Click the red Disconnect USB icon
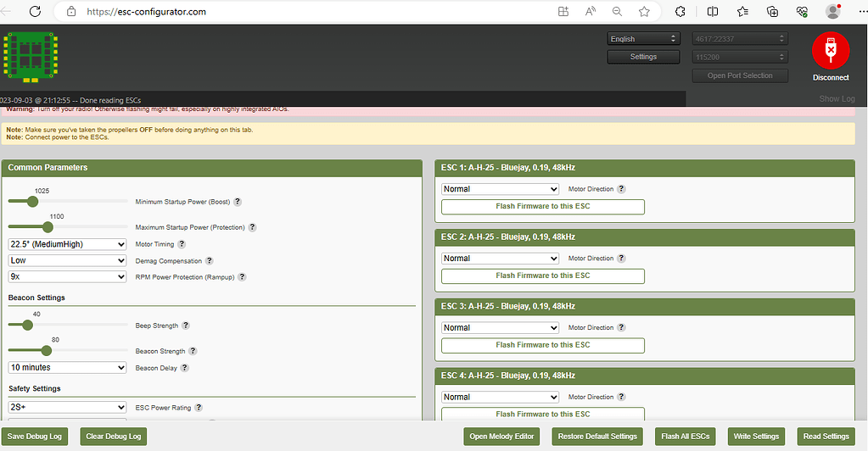Image resolution: width=868 pixels, height=451 pixels. [830, 51]
